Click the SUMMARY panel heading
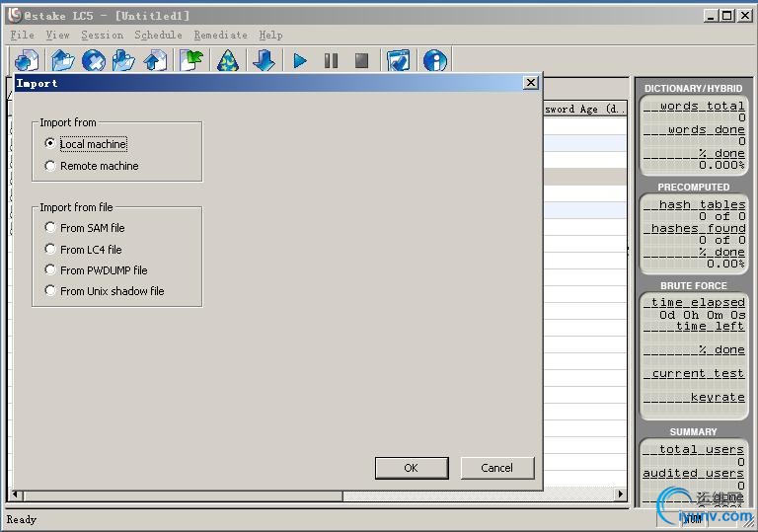This screenshot has width=758, height=532. [x=693, y=432]
